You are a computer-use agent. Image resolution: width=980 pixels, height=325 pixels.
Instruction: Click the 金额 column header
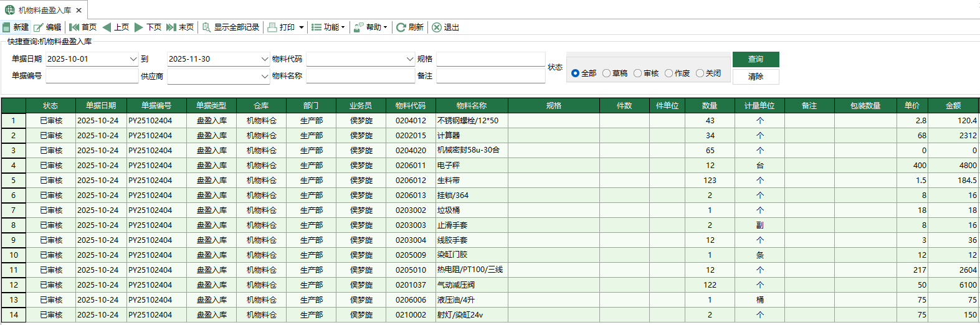point(953,106)
